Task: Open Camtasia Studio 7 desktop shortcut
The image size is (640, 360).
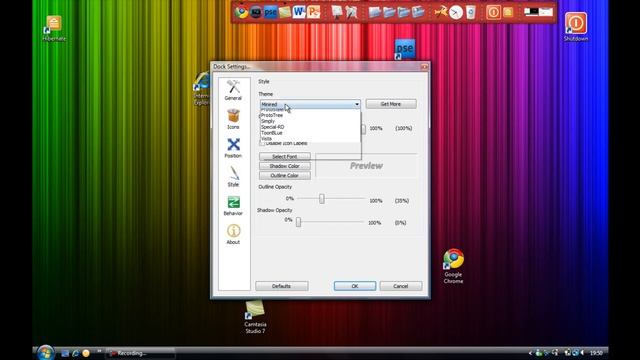Action: (x=255, y=317)
